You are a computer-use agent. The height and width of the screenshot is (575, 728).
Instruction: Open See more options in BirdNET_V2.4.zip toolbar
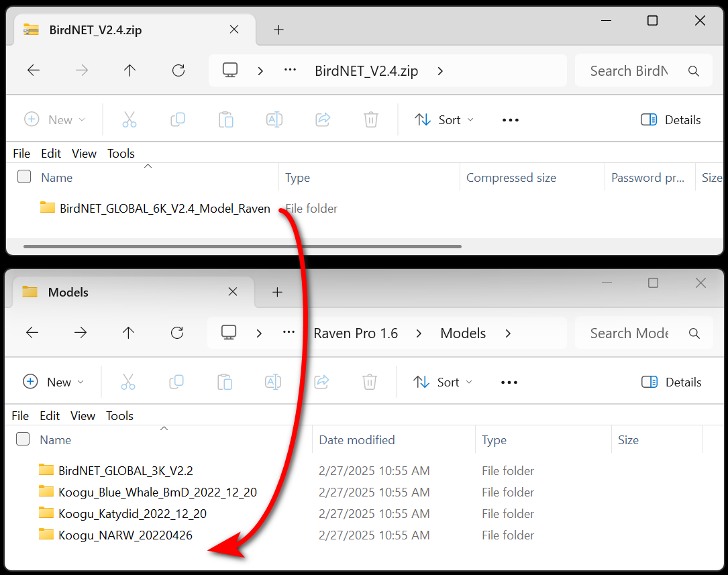pos(510,120)
